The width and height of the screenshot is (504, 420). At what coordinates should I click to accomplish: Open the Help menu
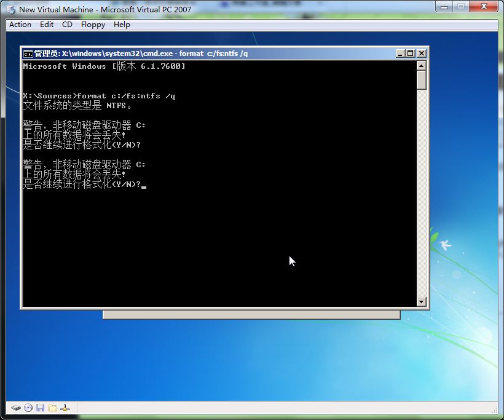point(122,25)
